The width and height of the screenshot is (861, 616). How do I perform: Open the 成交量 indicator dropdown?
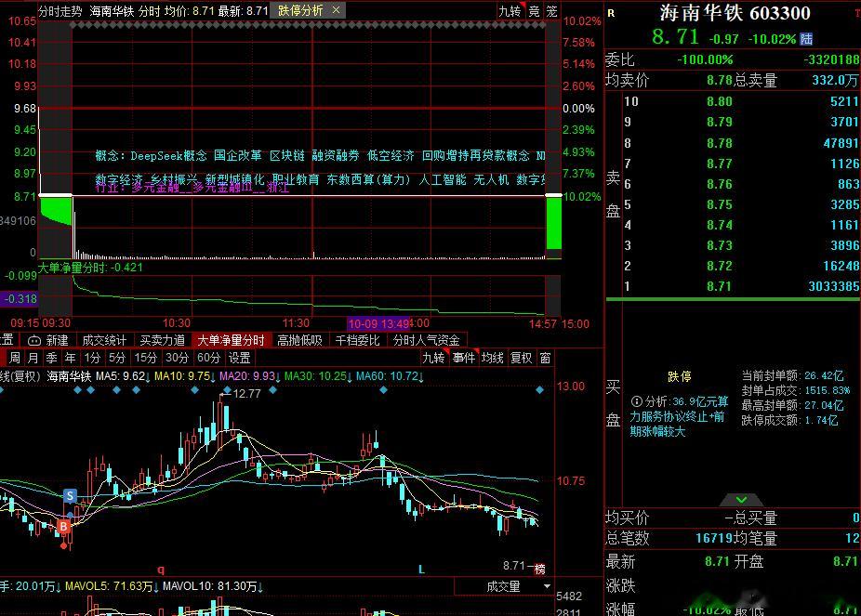[x=504, y=586]
